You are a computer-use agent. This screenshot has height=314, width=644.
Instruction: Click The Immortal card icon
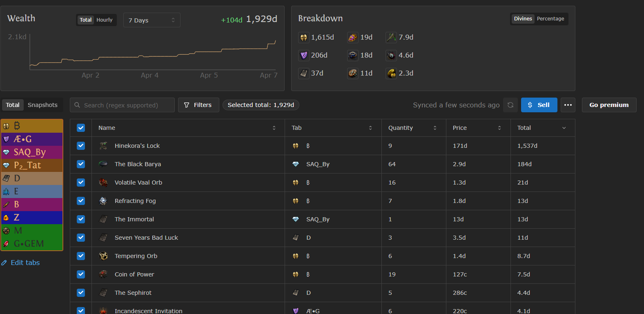(103, 219)
